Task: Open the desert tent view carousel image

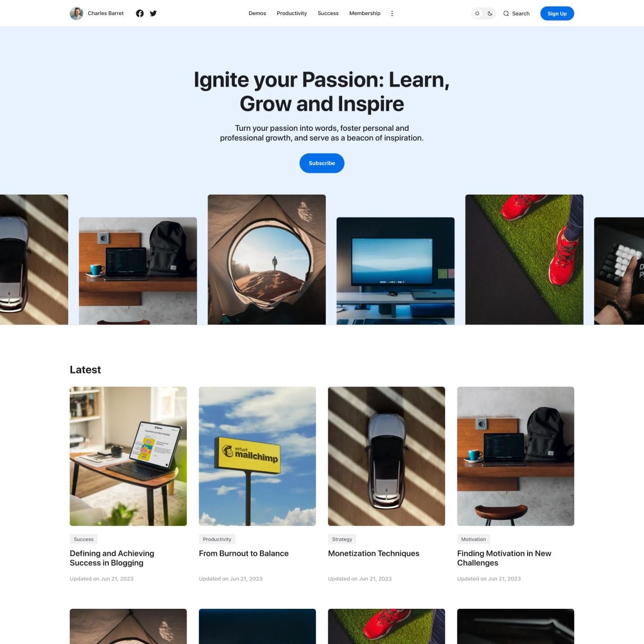Action: click(267, 259)
